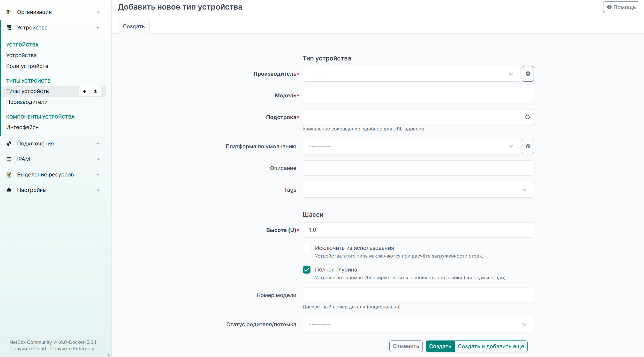The width and height of the screenshot is (644, 357).
Task: Click add icon next to Типы устройств
Action: (84, 91)
